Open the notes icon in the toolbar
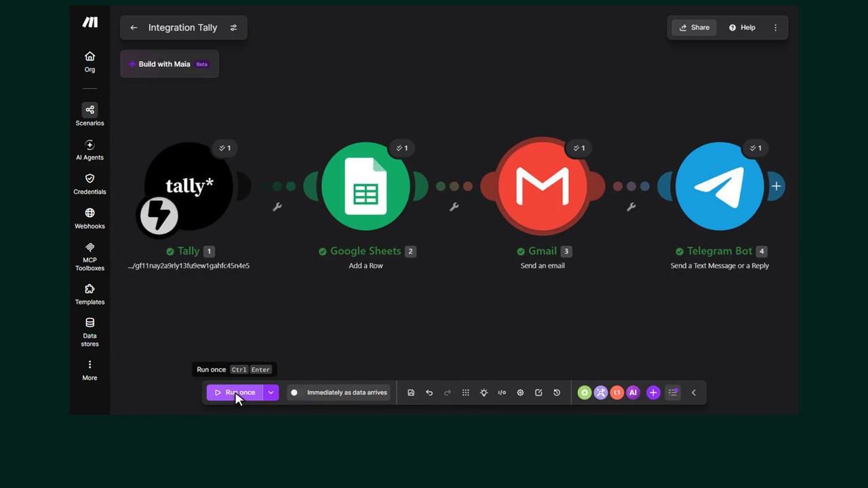Image resolution: width=868 pixels, height=488 pixels. 538,392
